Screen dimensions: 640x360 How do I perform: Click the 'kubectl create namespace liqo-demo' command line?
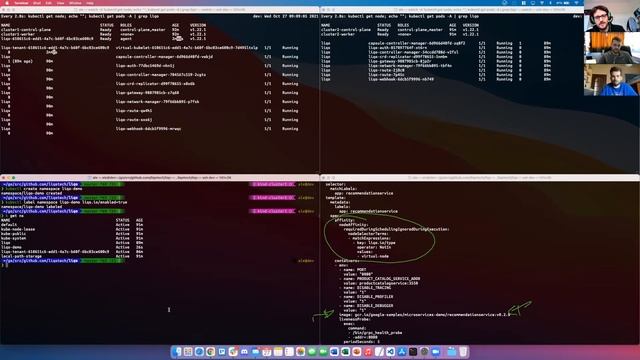(x=42, y=189)
